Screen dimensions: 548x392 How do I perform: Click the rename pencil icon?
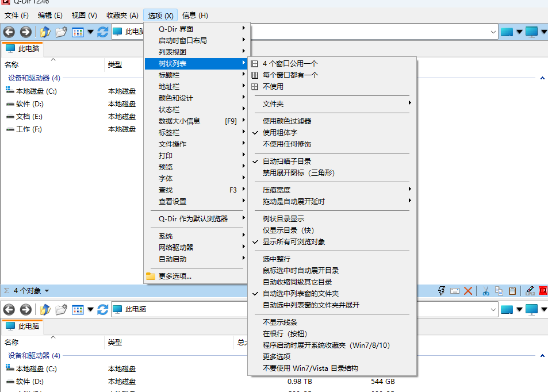coord(530,290)
